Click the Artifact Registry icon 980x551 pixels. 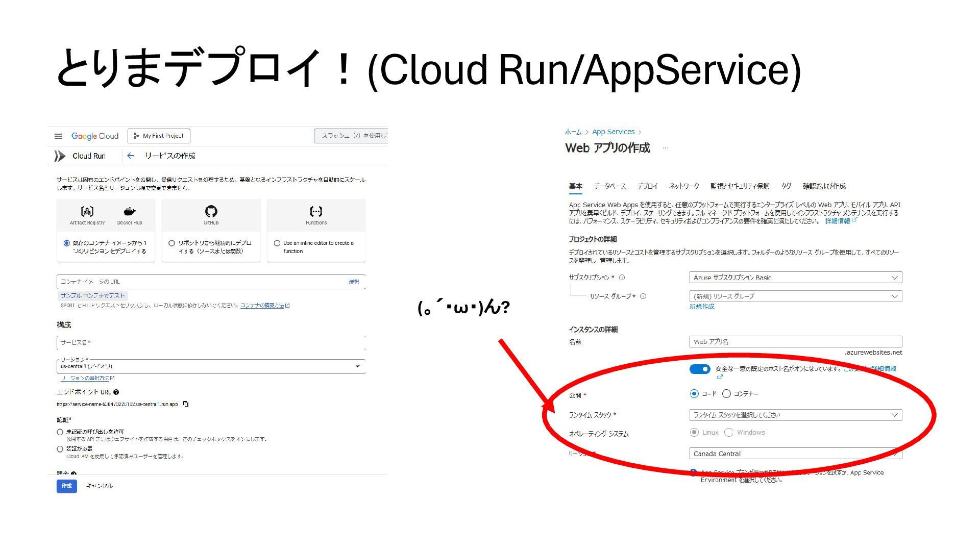click(x=87, y=211)
